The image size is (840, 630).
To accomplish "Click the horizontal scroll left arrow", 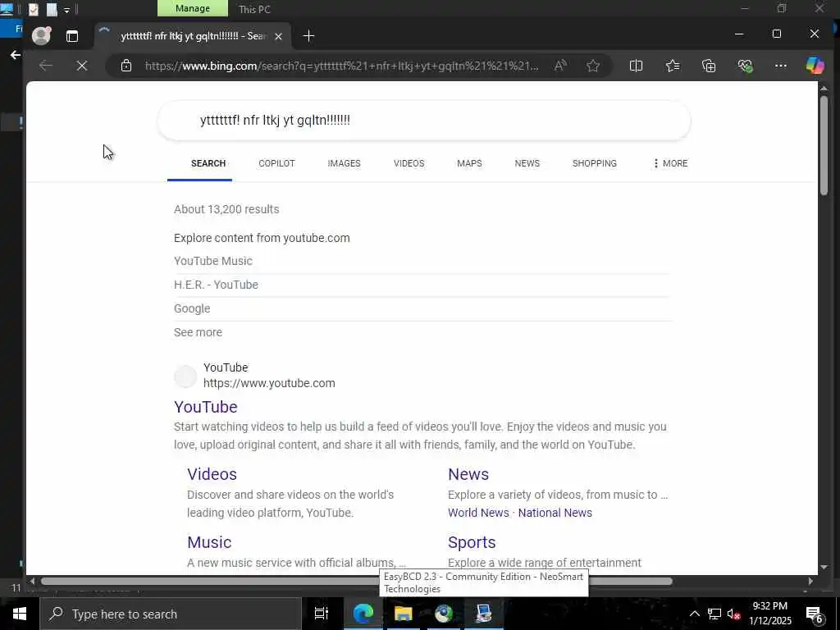I will pos(32,582).
